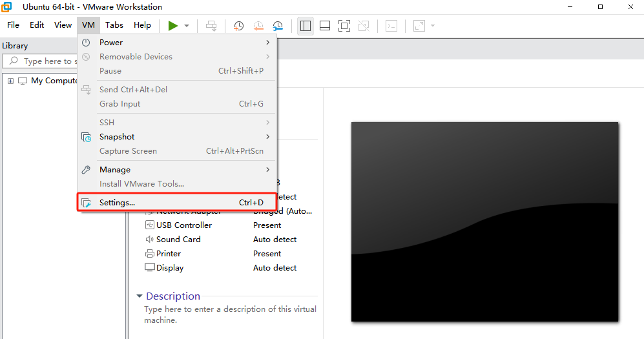Open the power options dropdown arrow
The height and width of the screenshot is (339, 644).
[187, 26]
